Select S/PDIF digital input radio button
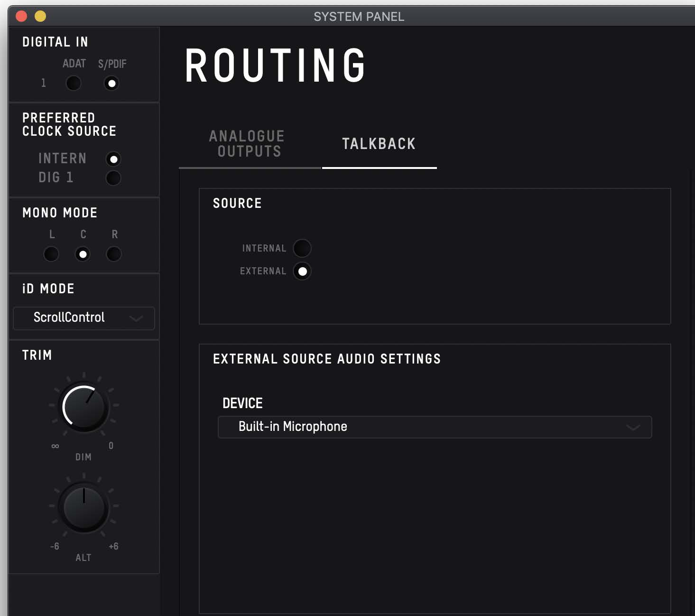Viewport: 695px width, 616px height. click(111, 83)
